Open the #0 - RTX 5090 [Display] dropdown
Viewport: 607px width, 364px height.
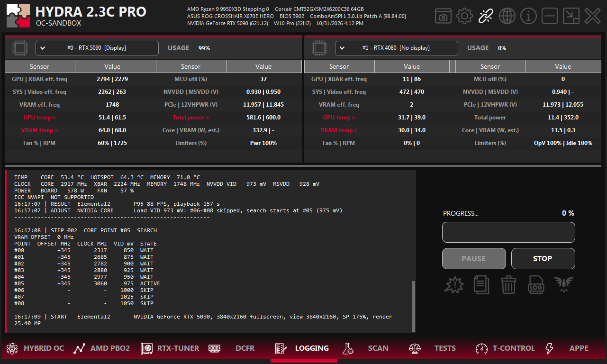tap(97, 48)
